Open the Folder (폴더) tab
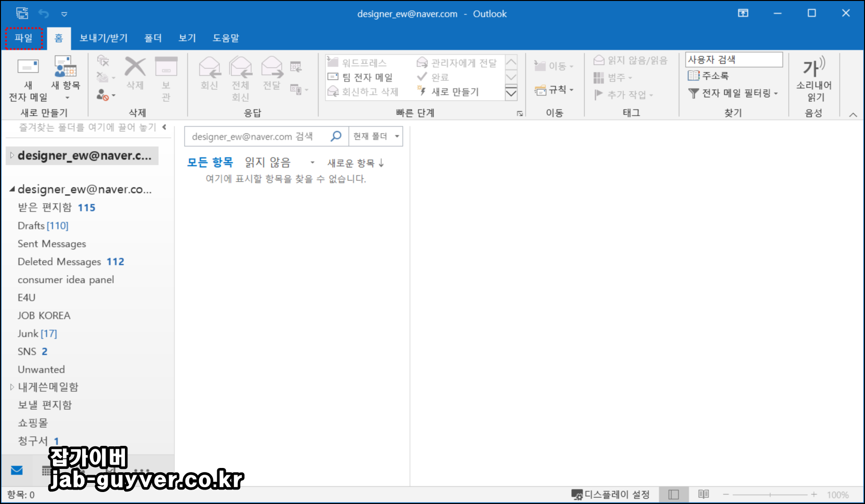Viewport: 865px width, 504px height. pos(153,38)
